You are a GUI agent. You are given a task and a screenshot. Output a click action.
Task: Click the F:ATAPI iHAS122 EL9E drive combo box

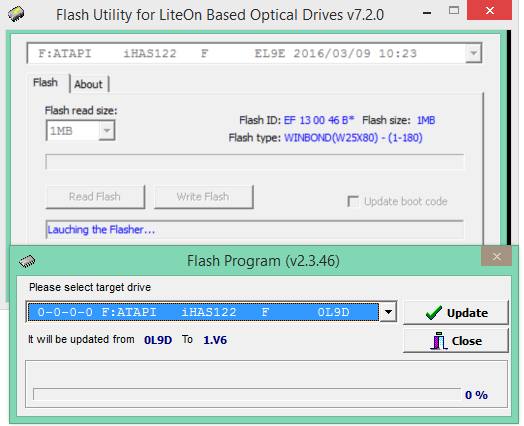254,53
